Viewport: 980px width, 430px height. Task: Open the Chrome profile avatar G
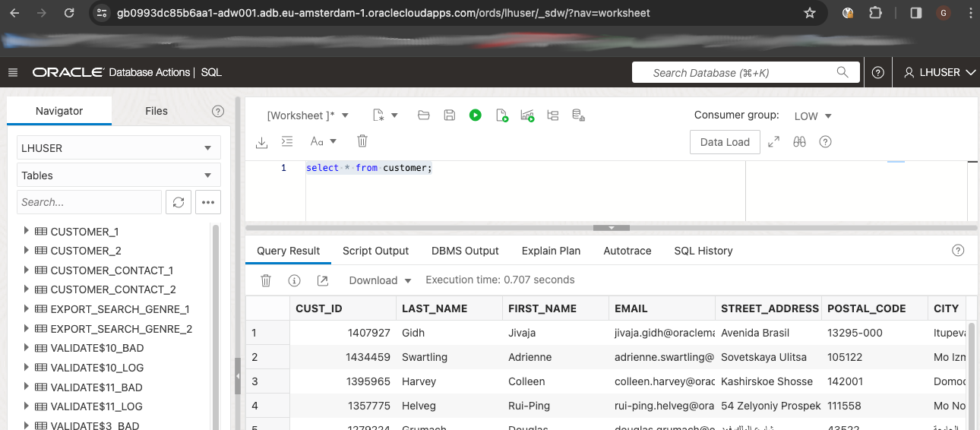(944, 13)
